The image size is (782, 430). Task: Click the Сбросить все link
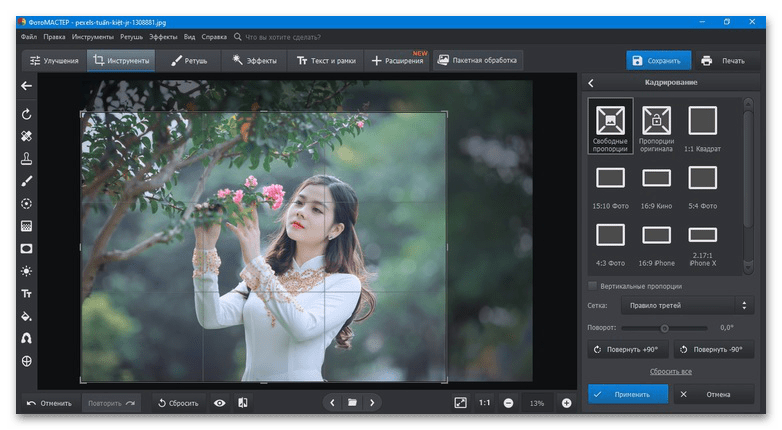point(670,371)
